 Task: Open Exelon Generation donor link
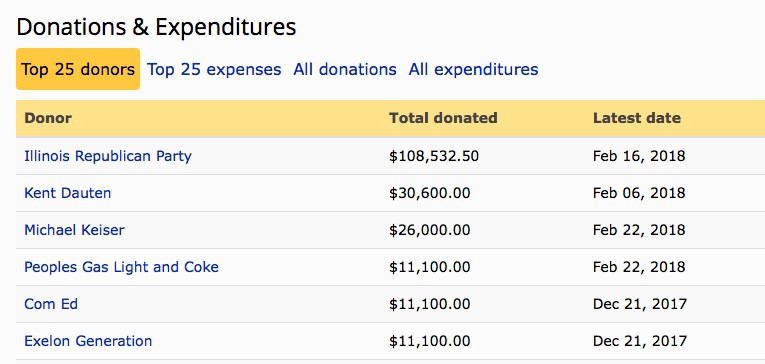coord(88,341)
